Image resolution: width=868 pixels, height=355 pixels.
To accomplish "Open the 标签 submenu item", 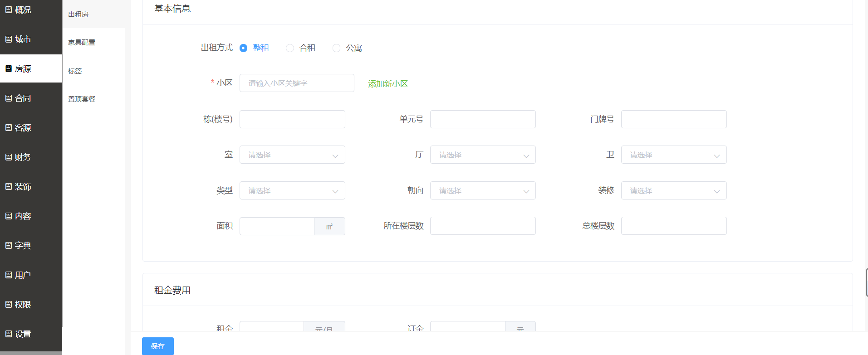I will (93, 71).
